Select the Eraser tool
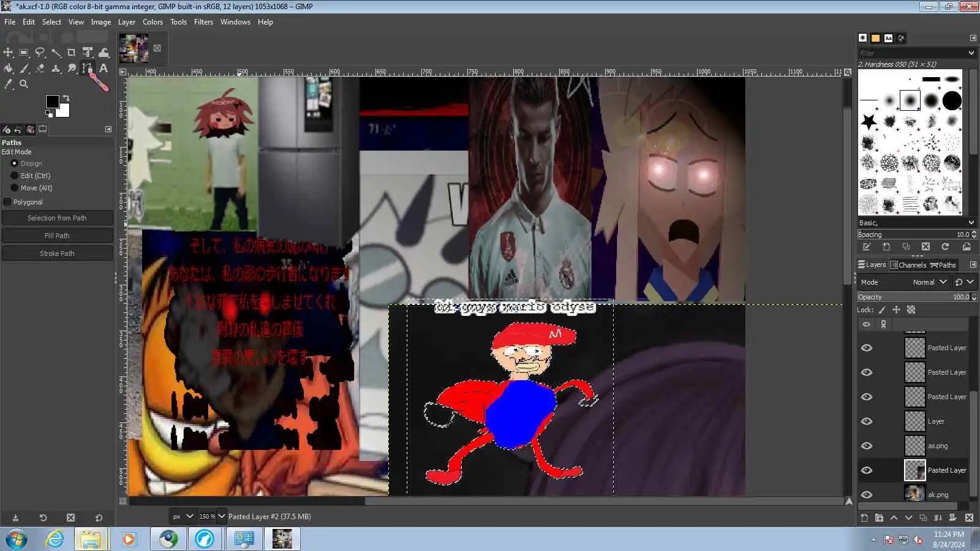The image size is (980, 551). tap(40, 69)
